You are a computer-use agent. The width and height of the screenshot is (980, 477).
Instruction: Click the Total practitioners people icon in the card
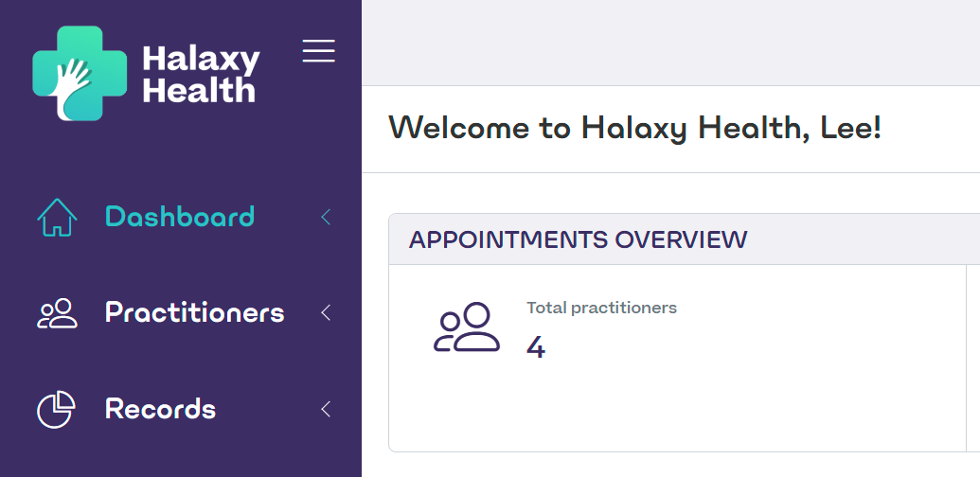click(467, 327)
